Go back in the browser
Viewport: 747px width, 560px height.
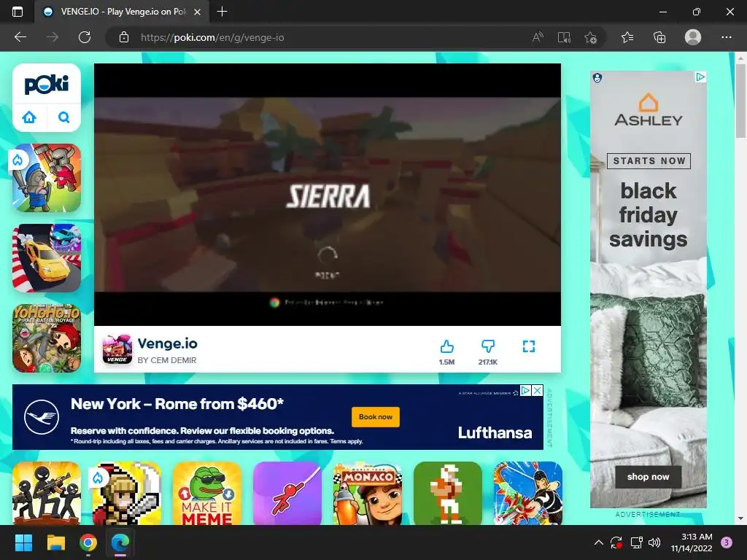point(20,37)
